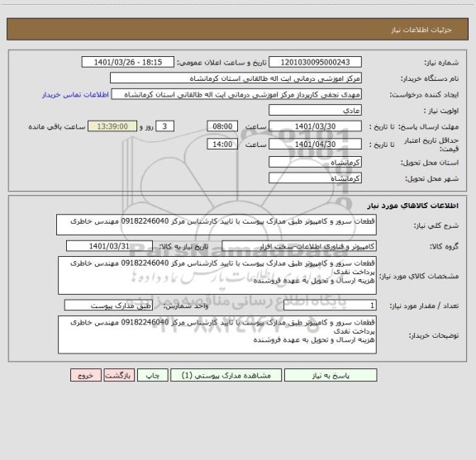Click the پاسخ به نیاز button

click(331, 375)
